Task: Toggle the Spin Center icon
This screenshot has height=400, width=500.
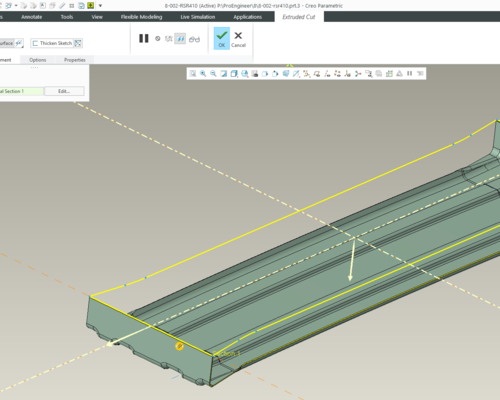Action: (358, 74)
